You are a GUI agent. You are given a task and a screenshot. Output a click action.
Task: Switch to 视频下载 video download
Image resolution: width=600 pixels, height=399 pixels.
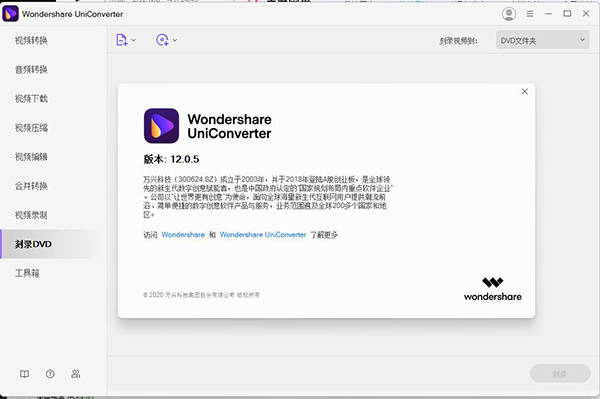(x=31, y=98)
